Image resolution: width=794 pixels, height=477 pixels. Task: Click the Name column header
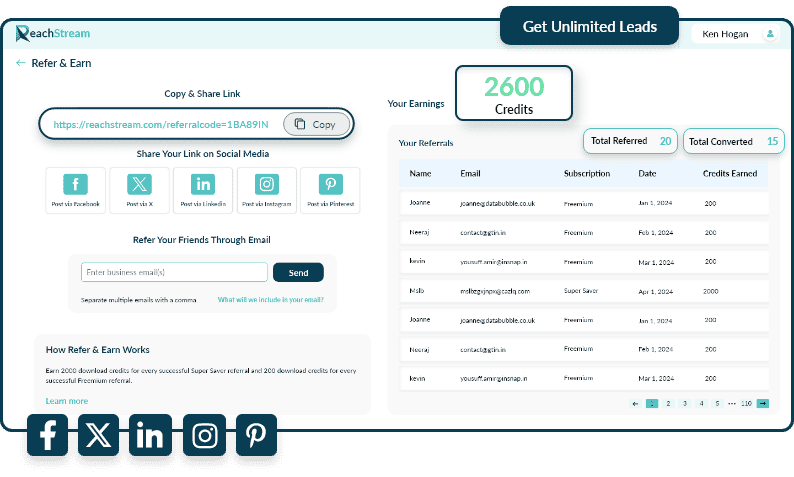click(x=420, y=173)
